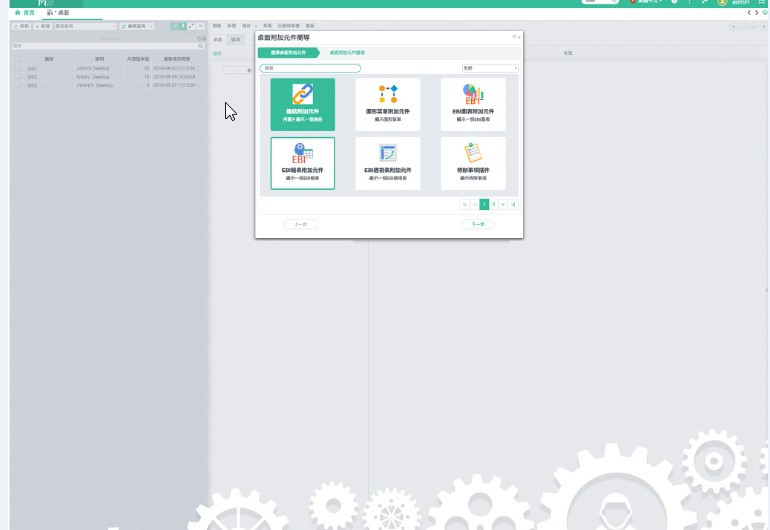Click the help icon in top bar
This screenshot has height=530, width=770.
675,2
